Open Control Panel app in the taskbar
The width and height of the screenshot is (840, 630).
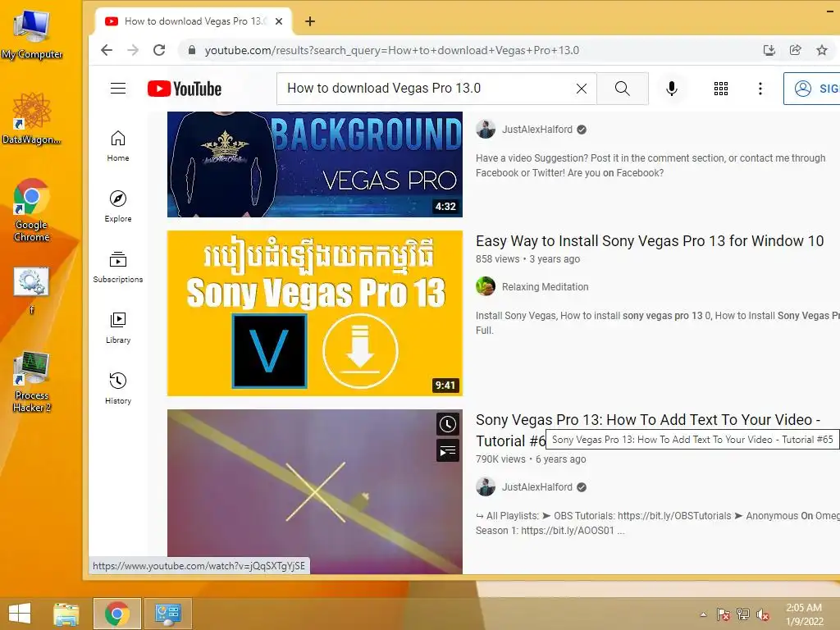[167, 614]
